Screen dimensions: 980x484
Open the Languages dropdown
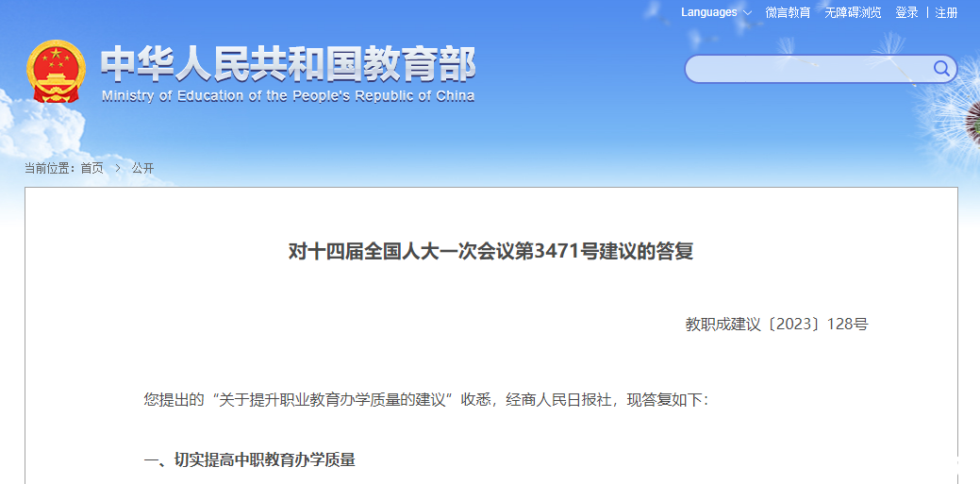click(x=716, y=12)
